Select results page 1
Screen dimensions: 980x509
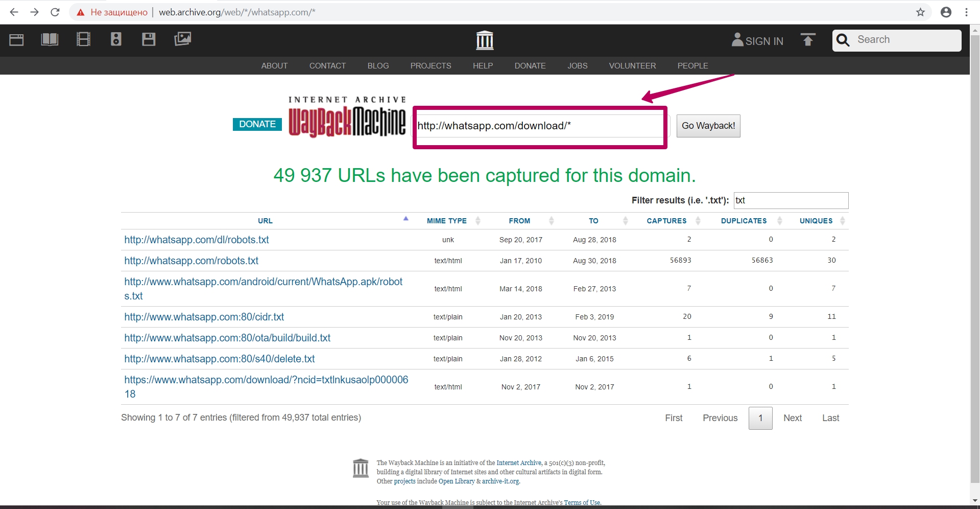pyautogui.click(x=760, y=418)
